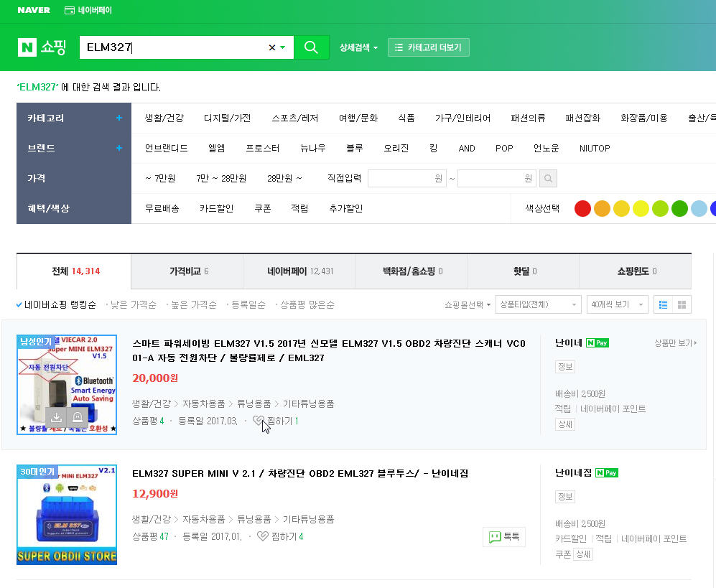Viewport: 716px width, 588px height.
Task: Toggle the 추가할인 benefit filter
Action: 345,208
